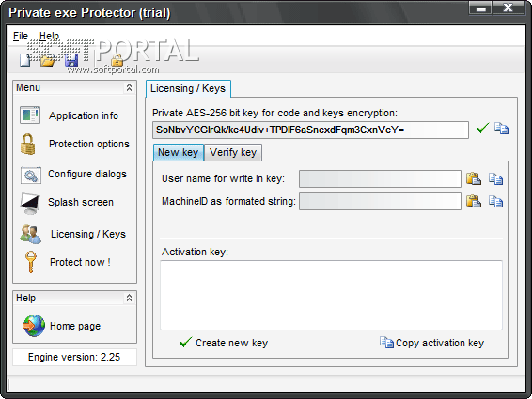Viewport: 532px width, 399px height.
Task: Open the Help menu in menu bar
Action: click(x=49, y=36)
